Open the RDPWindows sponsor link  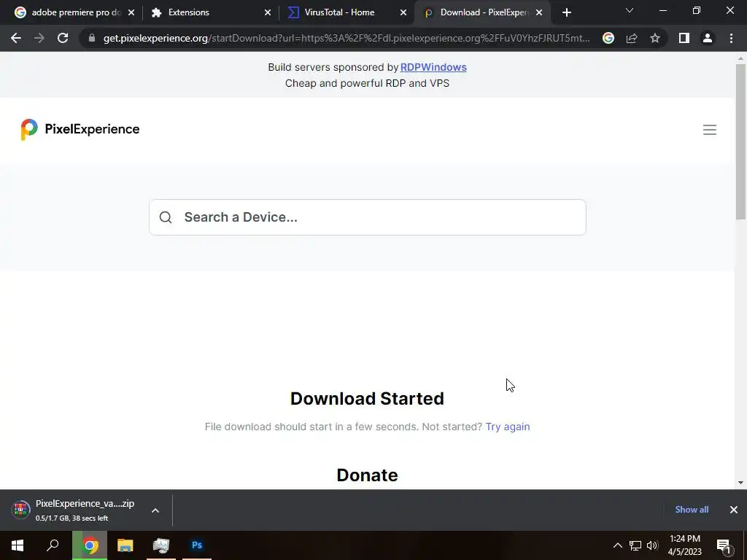coord(433,67)
